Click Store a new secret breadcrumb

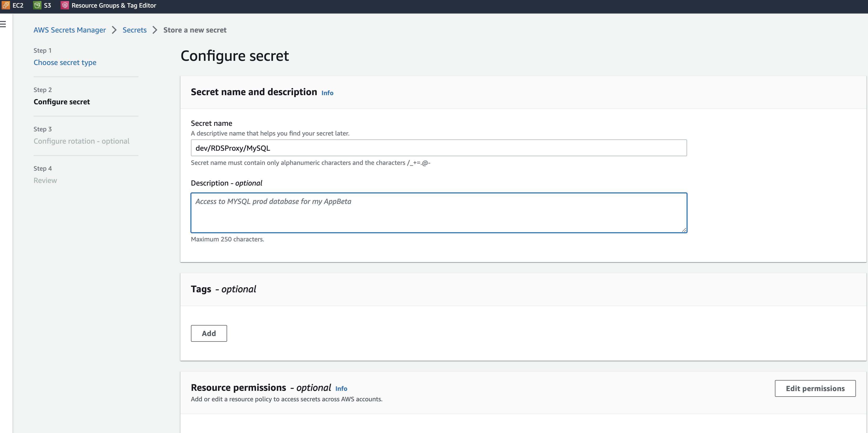(x=195, y=30)
